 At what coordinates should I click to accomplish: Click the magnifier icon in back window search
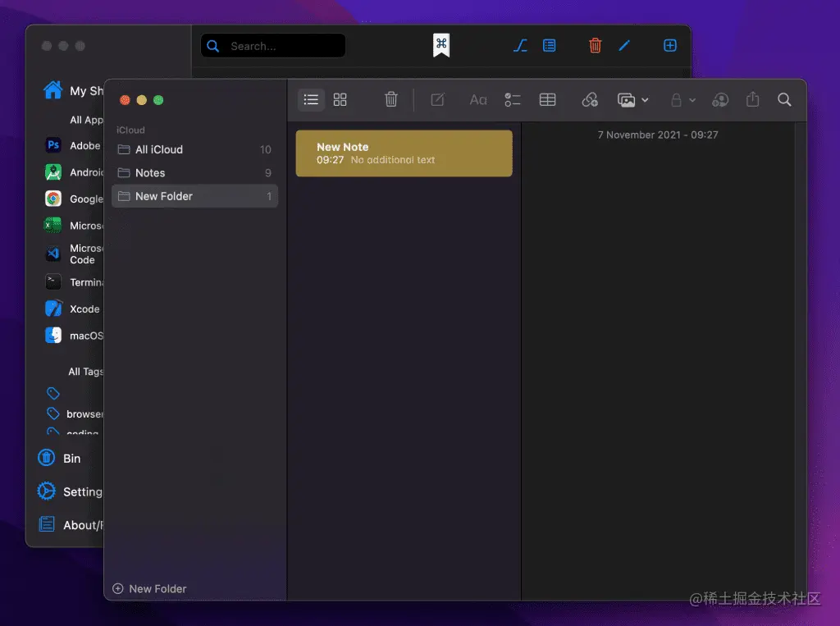point(213,46)
